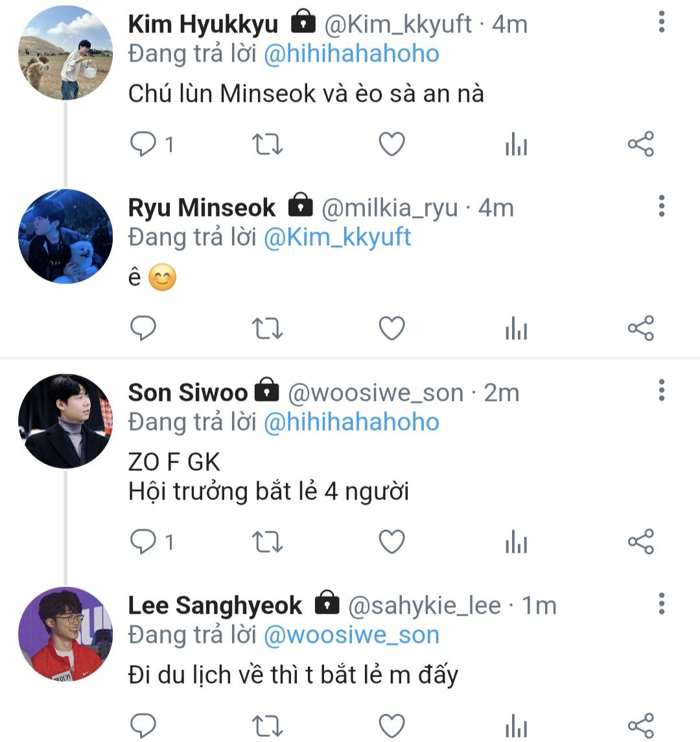Screen dimensions: 700x742
Task: Open Ryu Minseok's profile picture
Action: click(x=65, y=236)
